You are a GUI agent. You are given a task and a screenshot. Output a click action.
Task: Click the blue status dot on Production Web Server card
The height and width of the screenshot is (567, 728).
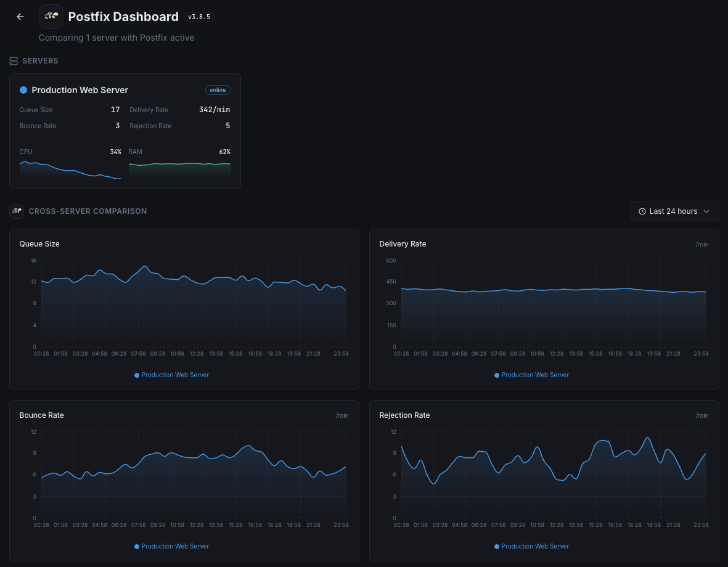[23, 90]
